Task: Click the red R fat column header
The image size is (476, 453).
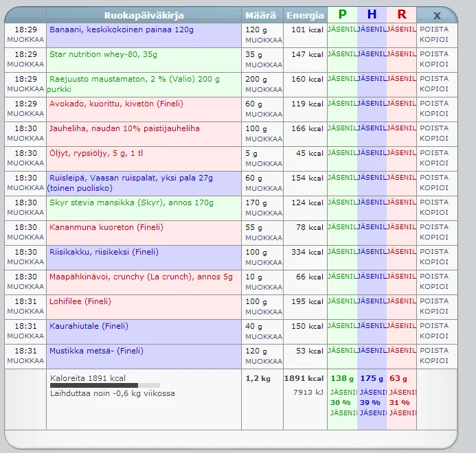Action: pyautogui.click(x=401, y=14)
